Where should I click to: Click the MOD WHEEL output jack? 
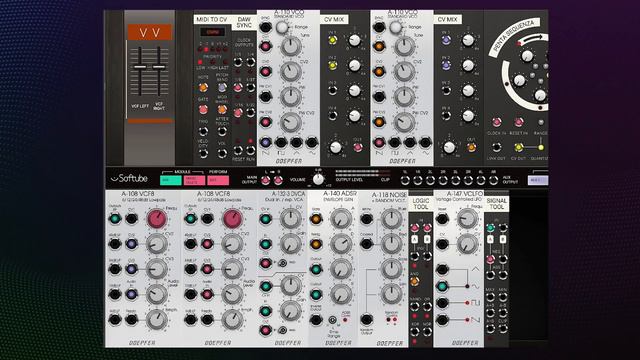222,109
